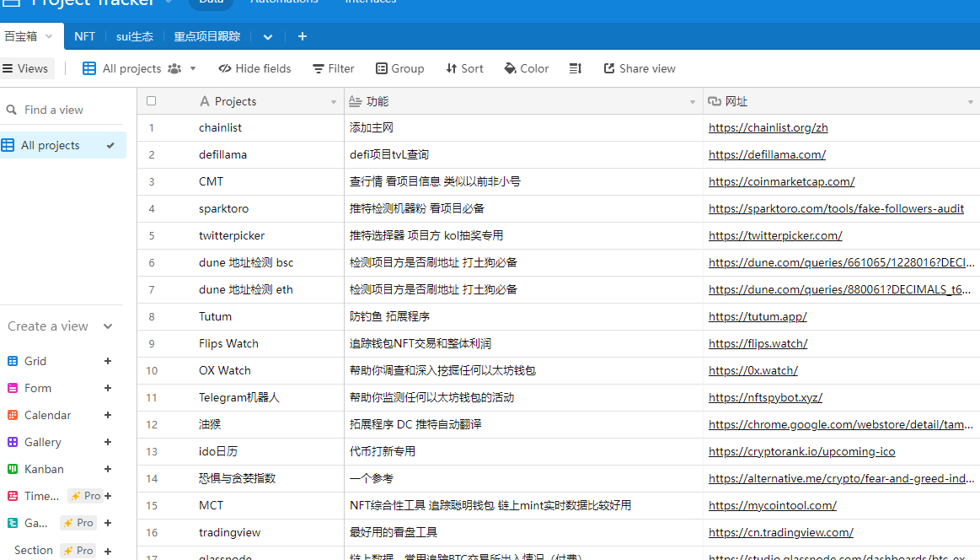Open the defillama.com link
980x560 pixels.
[x=767, y=154]
